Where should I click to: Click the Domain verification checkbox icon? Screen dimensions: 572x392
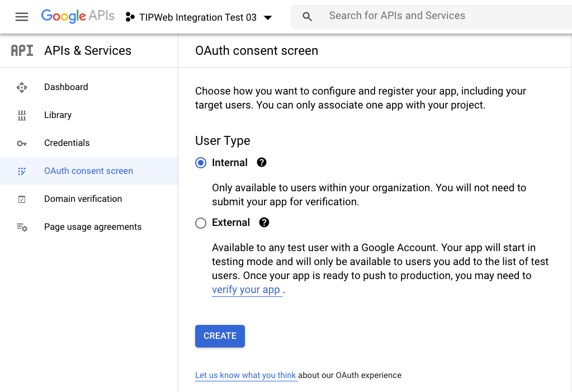(21, 199)
